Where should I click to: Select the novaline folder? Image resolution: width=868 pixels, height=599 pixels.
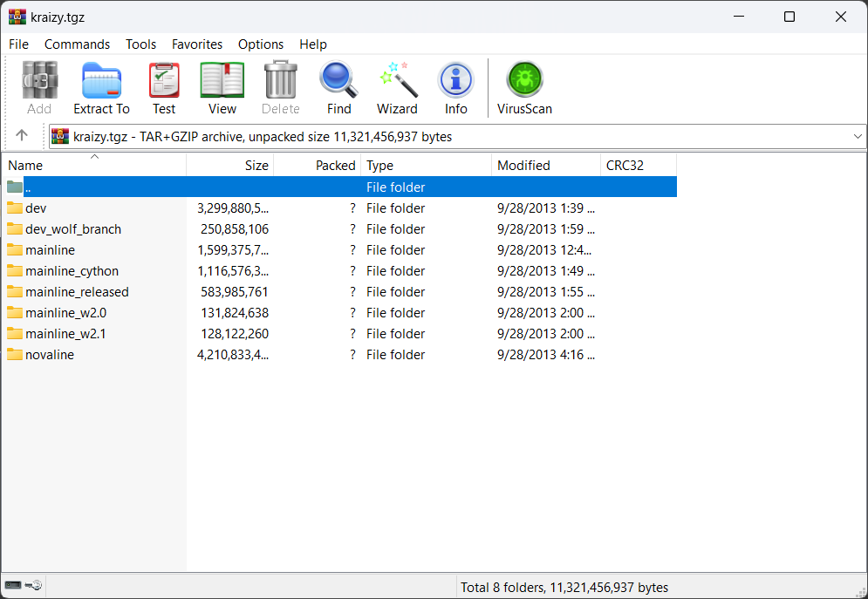[50, 355]
